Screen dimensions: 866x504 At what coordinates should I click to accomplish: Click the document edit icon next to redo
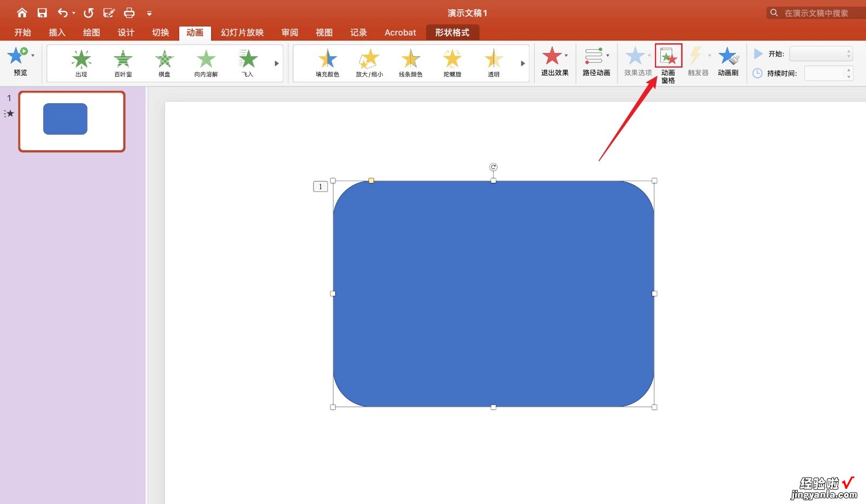[109, 12]
